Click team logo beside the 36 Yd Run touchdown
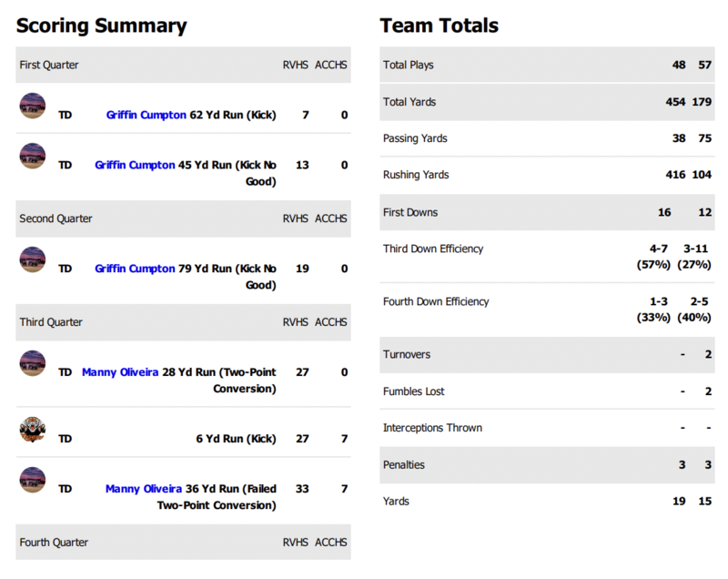 pos(33,480)
